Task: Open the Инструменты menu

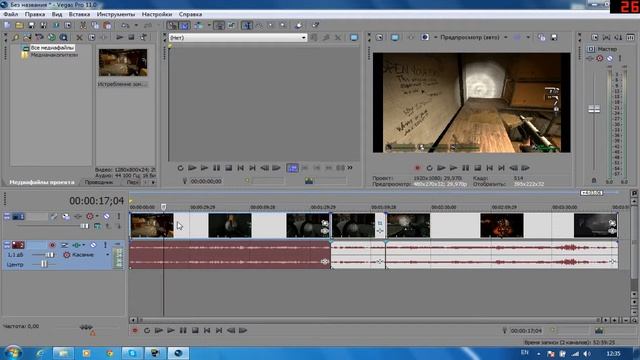Action: (x=116, y=14)
